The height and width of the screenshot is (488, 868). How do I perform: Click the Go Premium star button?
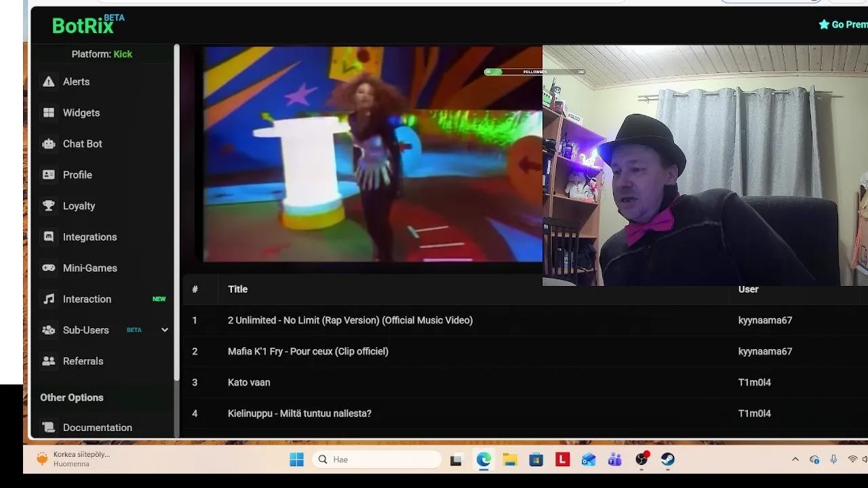coord(843,24)
